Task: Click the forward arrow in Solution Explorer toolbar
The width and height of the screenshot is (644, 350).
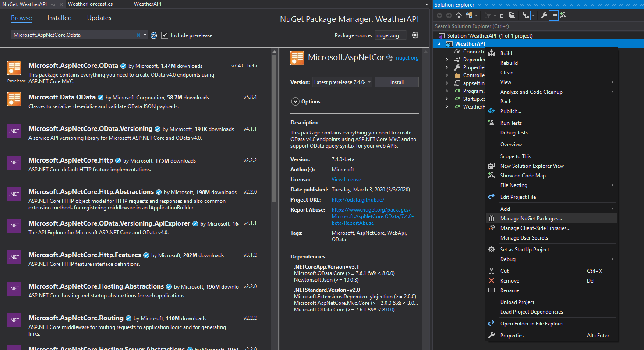Action: point(449,15)
